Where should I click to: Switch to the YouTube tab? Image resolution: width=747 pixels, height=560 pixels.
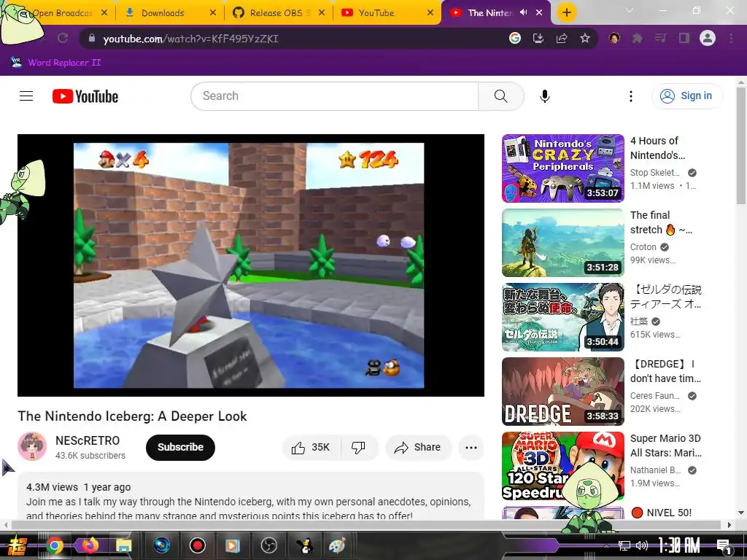pos(376,13)
